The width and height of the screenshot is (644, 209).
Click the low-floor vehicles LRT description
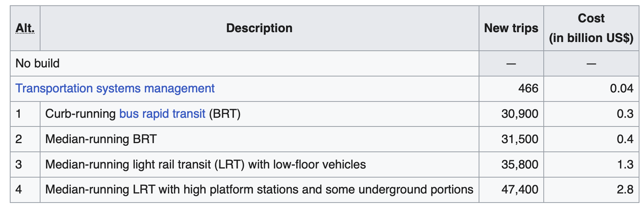tap(205, 164)
